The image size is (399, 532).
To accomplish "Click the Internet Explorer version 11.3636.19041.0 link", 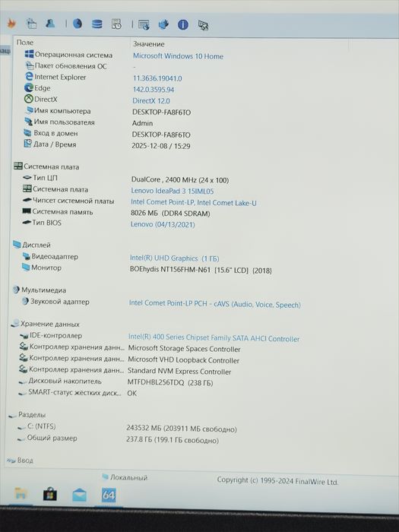I will pos(157,78).
